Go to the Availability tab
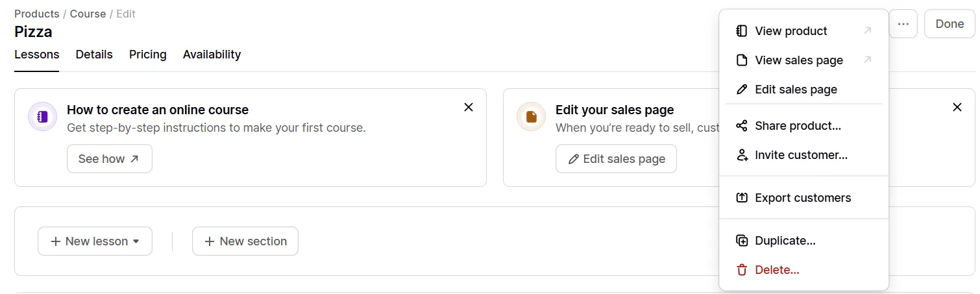Viewport: 980px width, 294px height. 212,55
